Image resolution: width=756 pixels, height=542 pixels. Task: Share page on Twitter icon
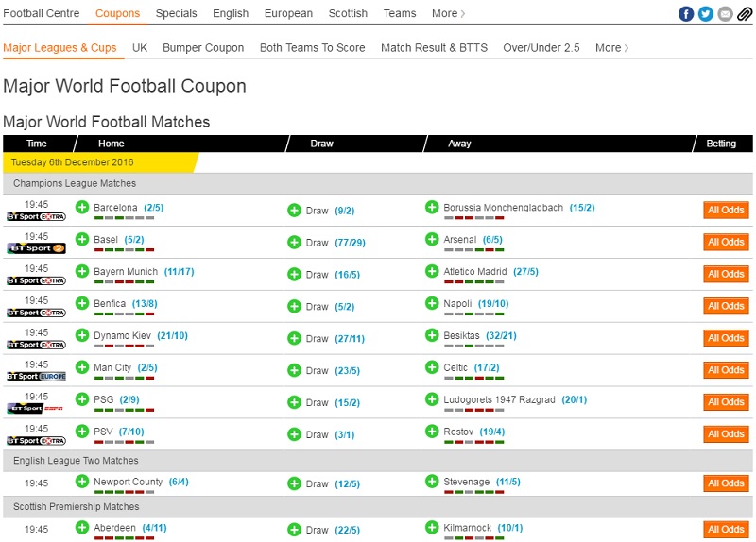click(x=705, y=14)
